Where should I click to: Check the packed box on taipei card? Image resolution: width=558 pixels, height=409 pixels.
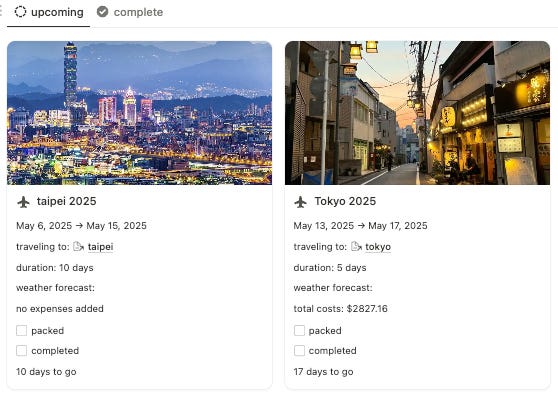21,331
